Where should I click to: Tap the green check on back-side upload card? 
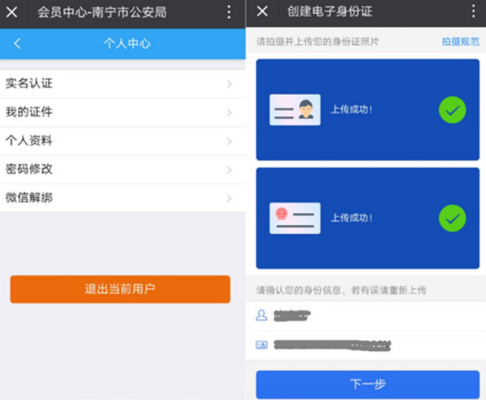[452, 218]
